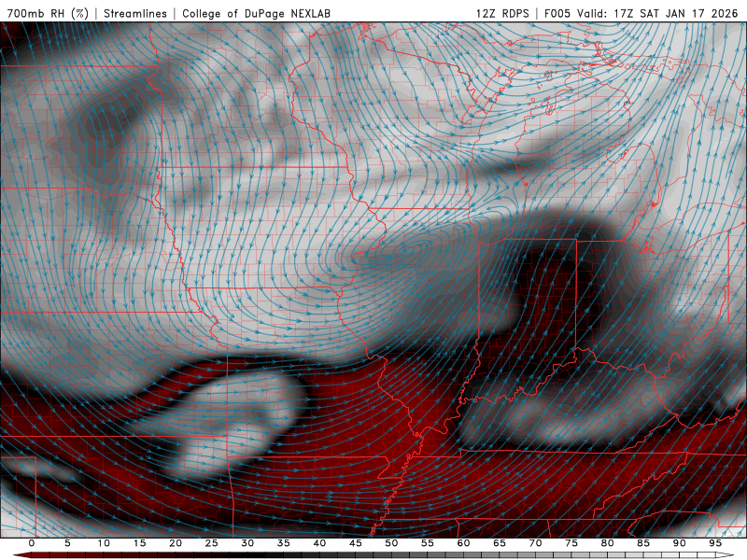Click the "30" label on the humidity scale
The image size is (747, 560).
click(247, 543)
